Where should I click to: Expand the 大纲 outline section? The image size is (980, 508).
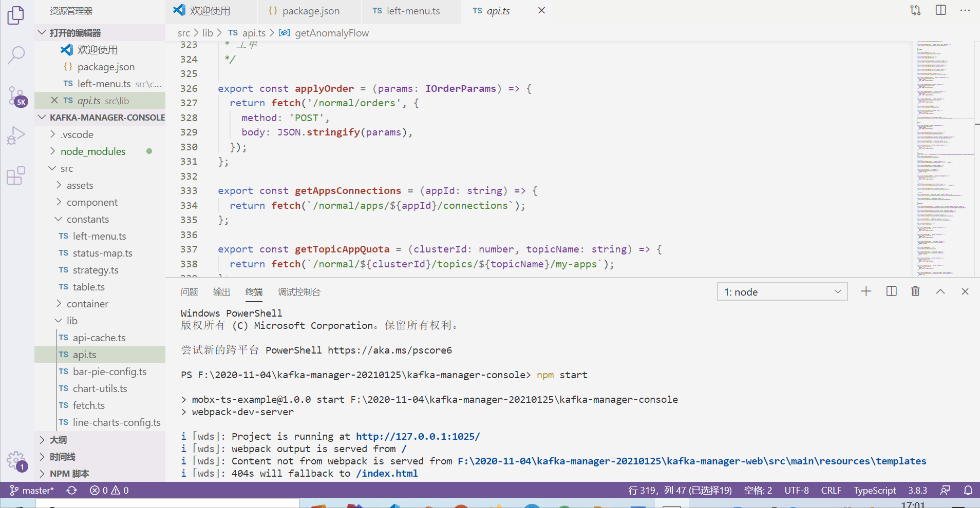tap(100, 440)
